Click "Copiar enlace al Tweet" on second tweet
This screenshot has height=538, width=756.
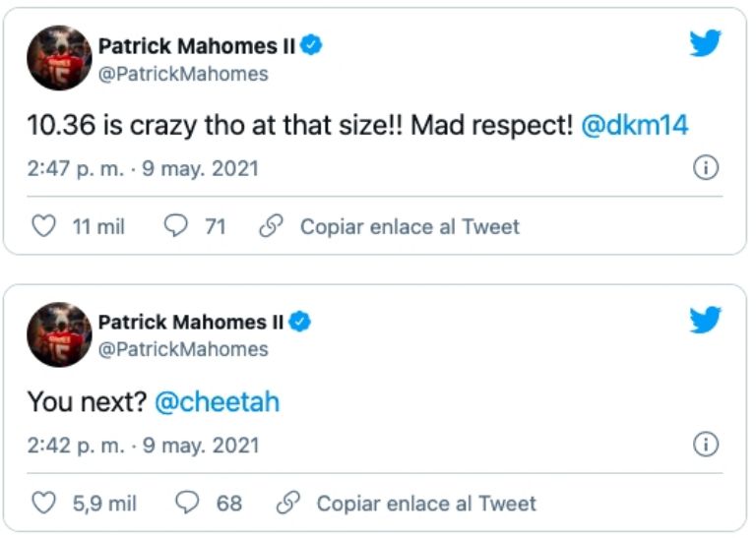tap(426, 504)
